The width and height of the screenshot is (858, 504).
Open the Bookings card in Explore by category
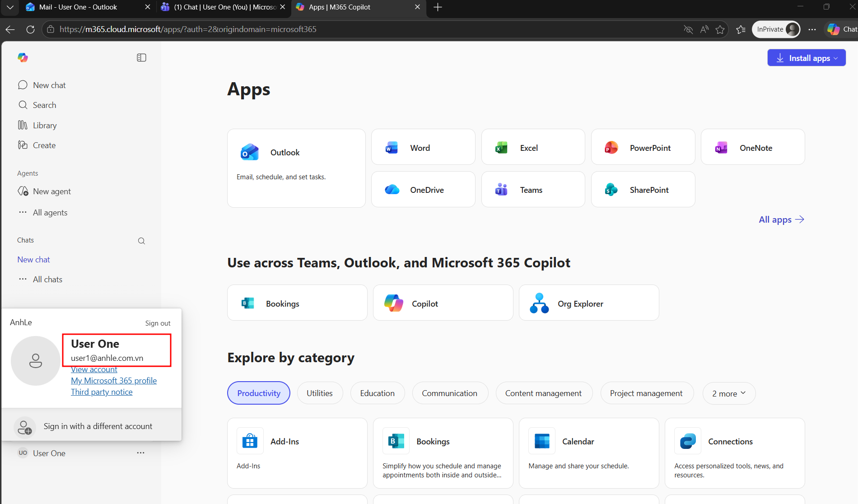[x=443, y=453]
